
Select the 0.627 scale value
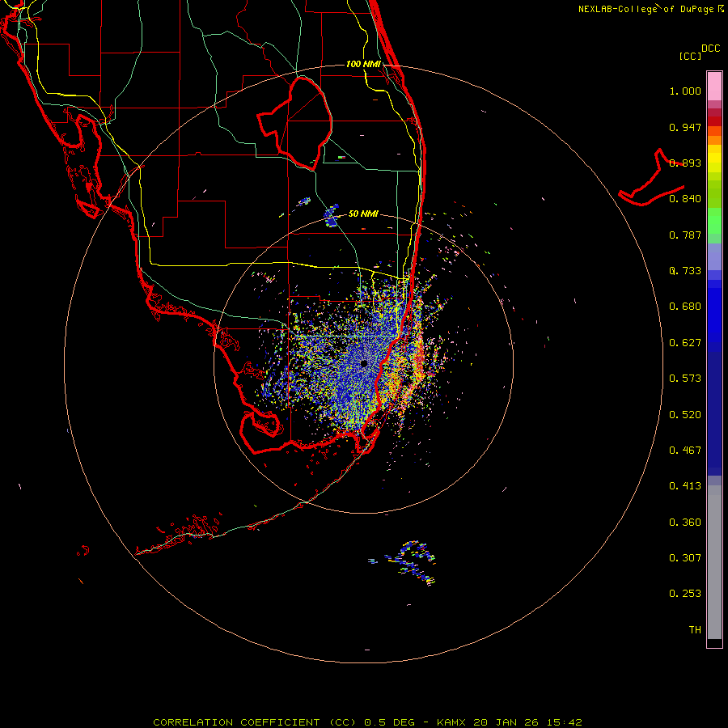tap(685, 343)
